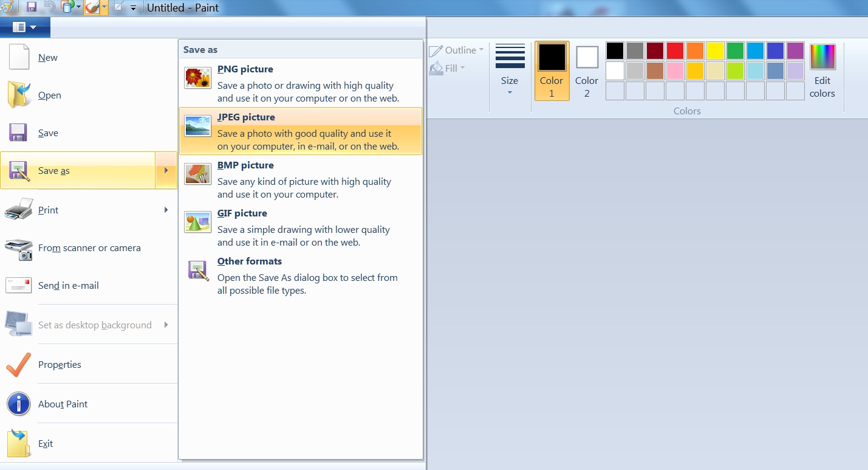This screenshot has width=868, height=470.
Task: Click the save icon in the title bar
Action: [32, 7]
